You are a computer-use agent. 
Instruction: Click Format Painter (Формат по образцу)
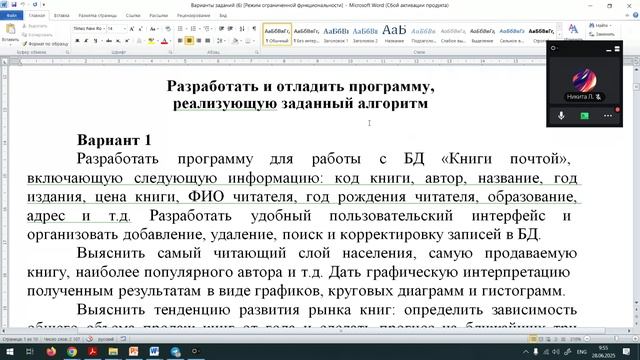click(x=45, y=44)
